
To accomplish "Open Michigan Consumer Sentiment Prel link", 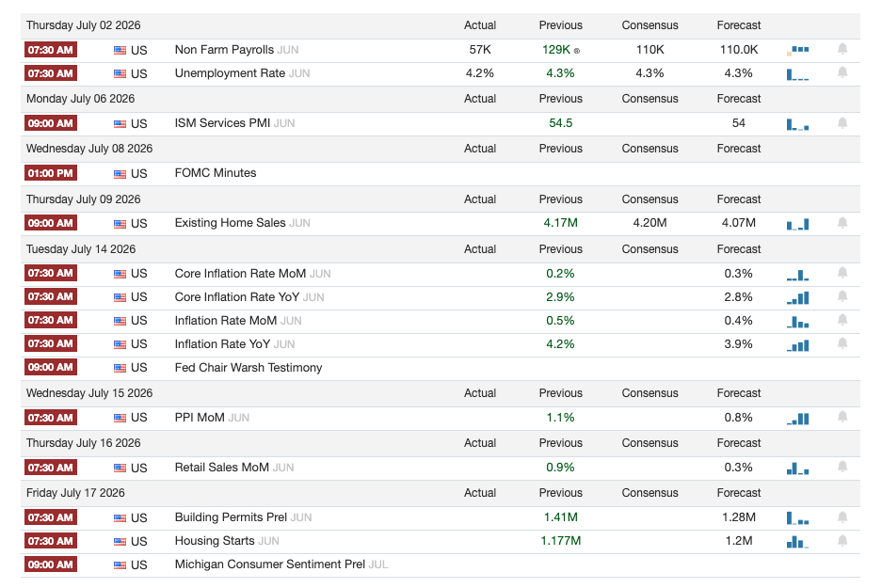I will point(270,564).
